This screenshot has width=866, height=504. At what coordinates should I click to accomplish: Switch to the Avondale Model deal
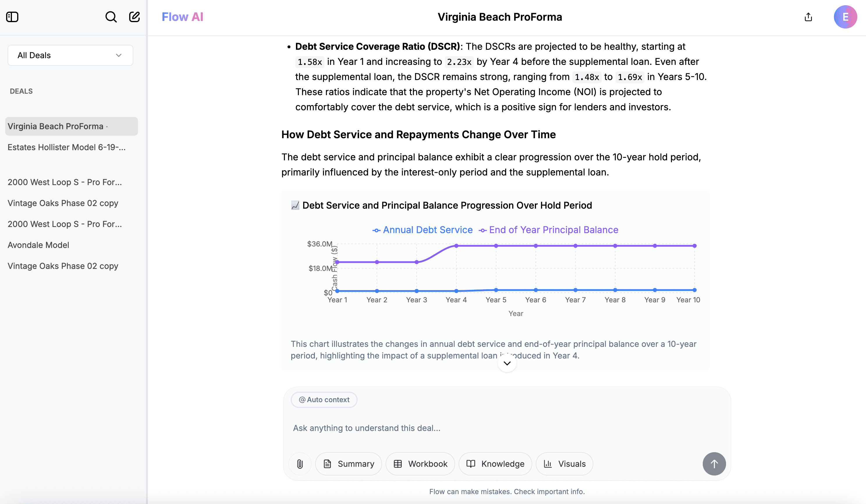click(x=38, y=245)
